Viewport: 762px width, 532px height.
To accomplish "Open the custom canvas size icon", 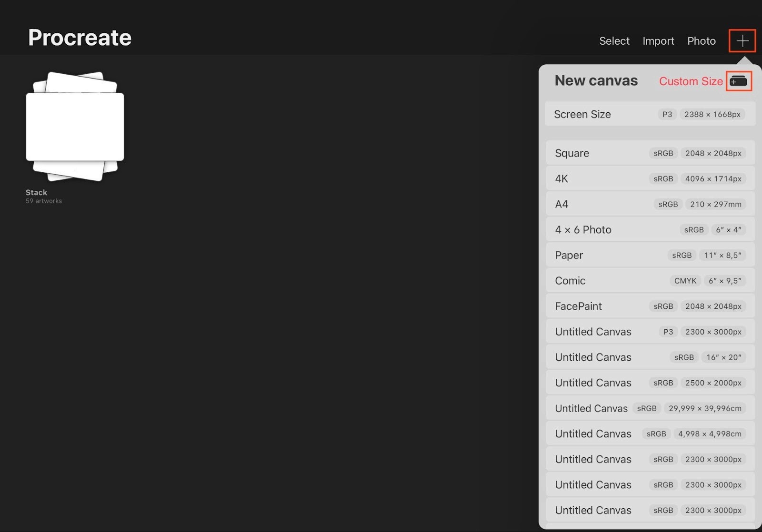I will pyautogui.click(x=738, y=81).
